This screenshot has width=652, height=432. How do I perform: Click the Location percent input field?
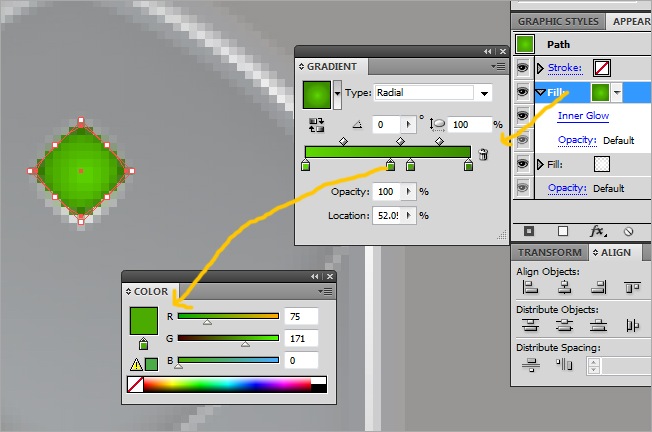pyautogui.click(x=387, y=216)
